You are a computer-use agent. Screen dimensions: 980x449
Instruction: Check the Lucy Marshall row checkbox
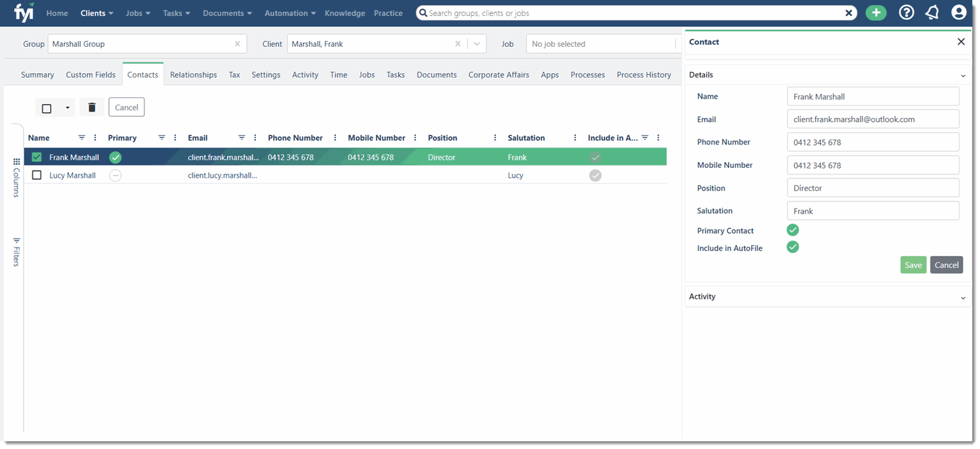[37, 175]
